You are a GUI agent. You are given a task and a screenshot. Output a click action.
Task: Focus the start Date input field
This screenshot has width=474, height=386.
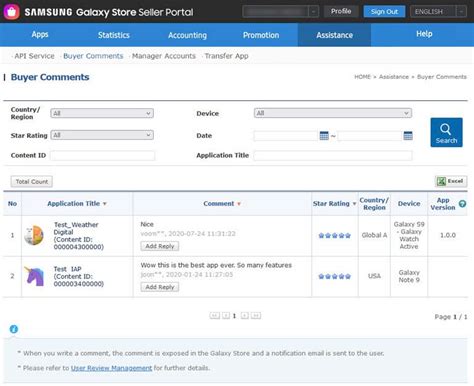coord(286,136)
